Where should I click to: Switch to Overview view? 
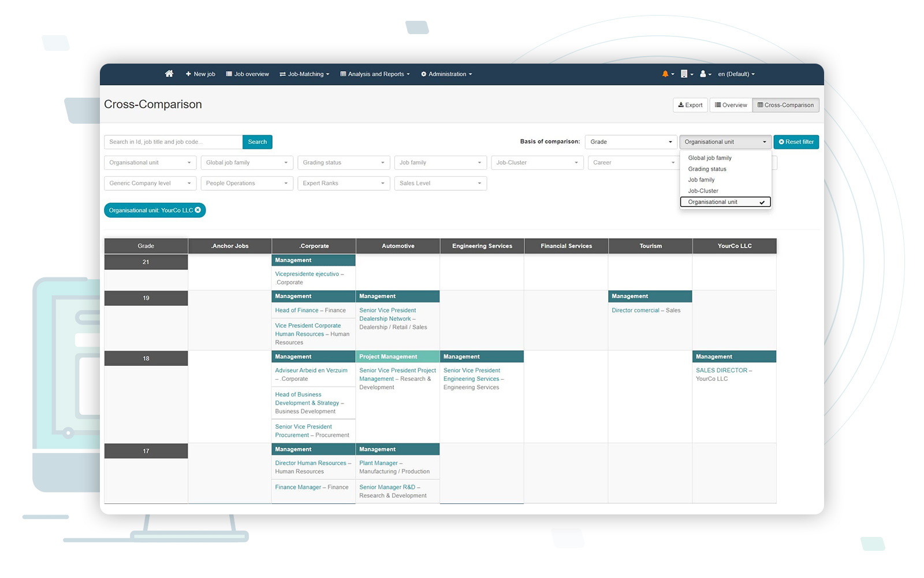point(731,105)
